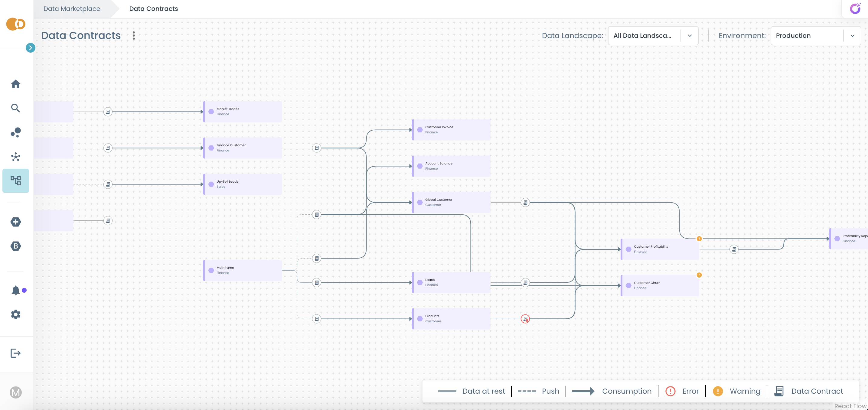This screenshot has height=410, width=868.
Task: Click the warning badge on Customer Churn
Action: [x=699, y=275]
